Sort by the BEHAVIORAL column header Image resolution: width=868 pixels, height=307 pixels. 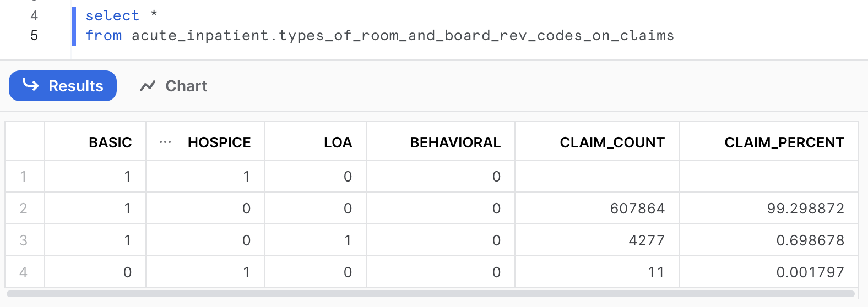coord(455,142)
